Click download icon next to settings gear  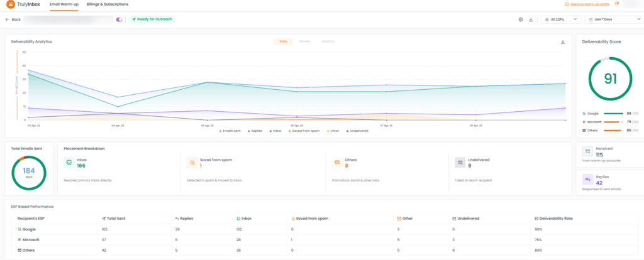531,19
